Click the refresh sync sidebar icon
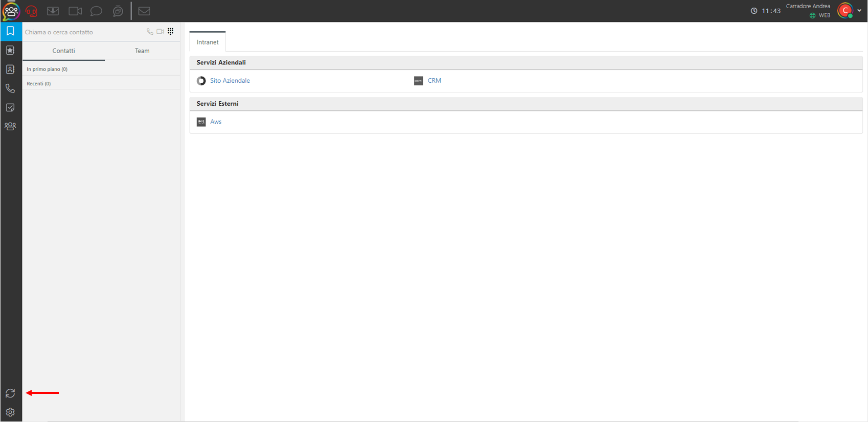The height and width of the screenshot is (422, 868). point(10,393)
